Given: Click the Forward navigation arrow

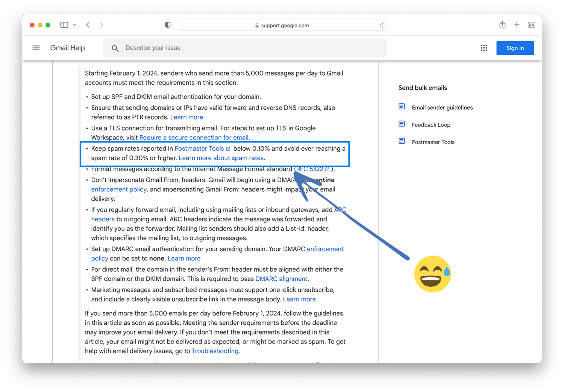Looking at the screenshot, I should coord(102,24).
